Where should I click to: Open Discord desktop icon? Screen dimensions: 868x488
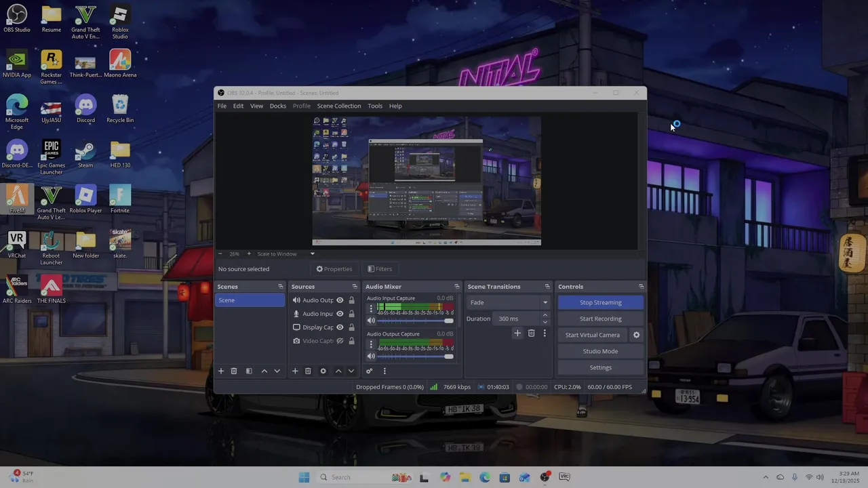tap(85, 108)
